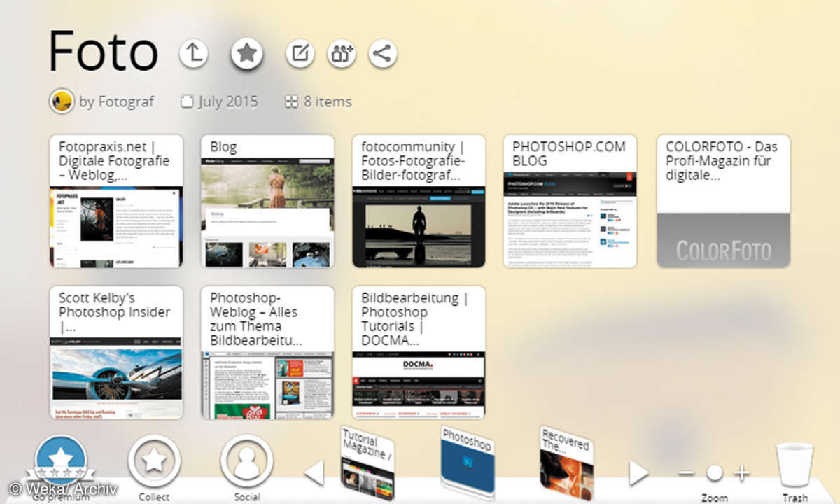Open the Social person button
The width and height of the screenshot is (840, 504).
(246, 462)
